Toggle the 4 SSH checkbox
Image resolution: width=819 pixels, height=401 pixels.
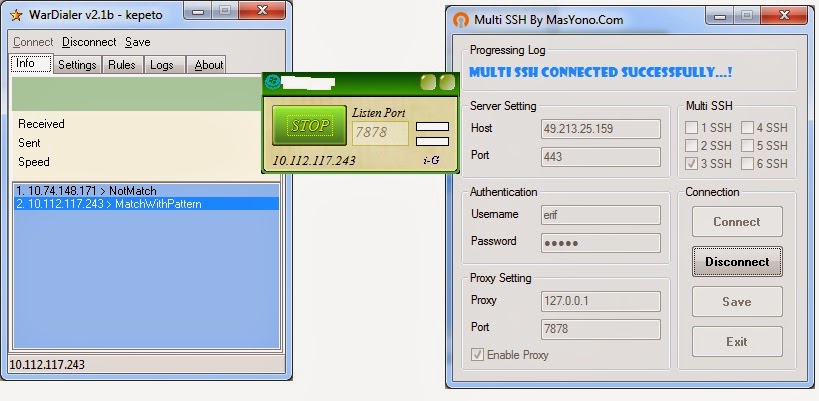click(x=747, y=127)
